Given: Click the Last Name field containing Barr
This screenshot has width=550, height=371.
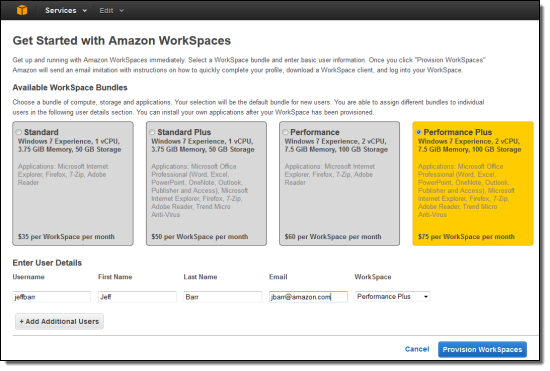Looking at the screenshot, I should (x=223, y=297).
